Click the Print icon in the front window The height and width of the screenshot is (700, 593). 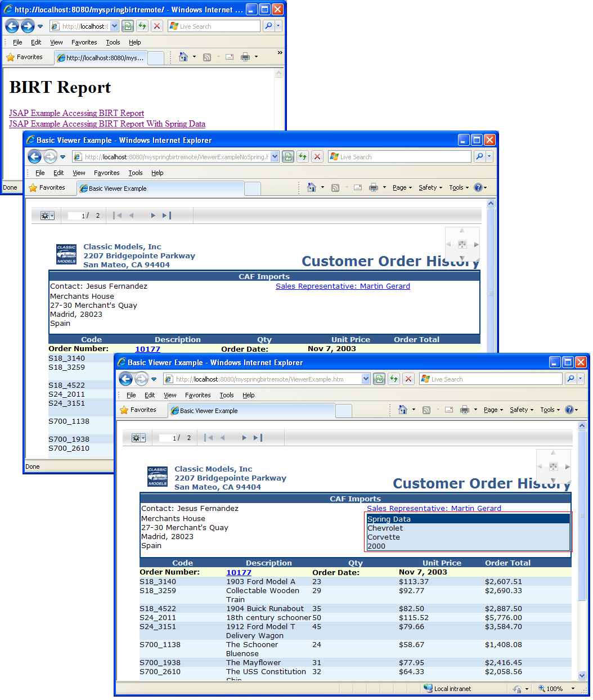pos(465,410)
